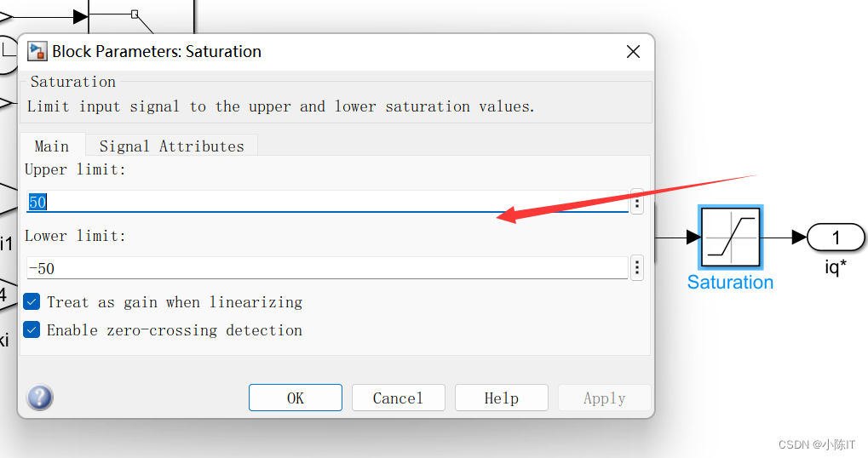Screen dimensions: 868x458
Task: Toggle Treat as gain when linearizing
Action: pos(32,302)
